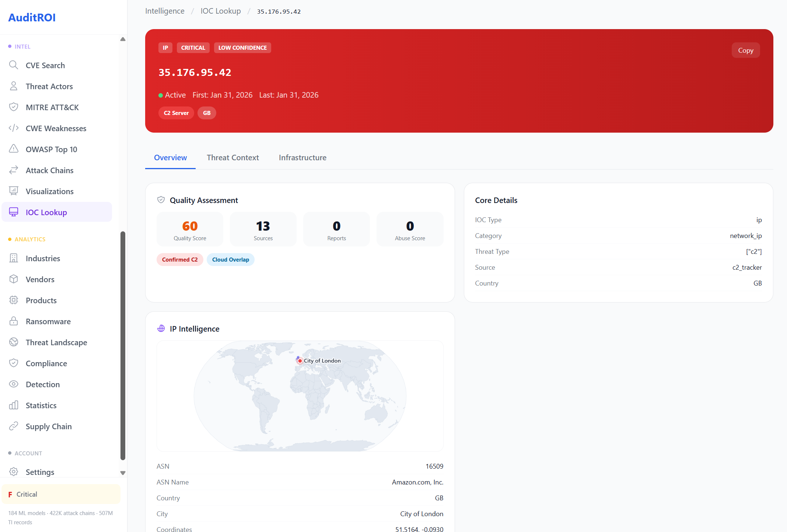Click the Copy button on the red banner
The height and width of the screenshot is (532, 787).
point(746,50)
